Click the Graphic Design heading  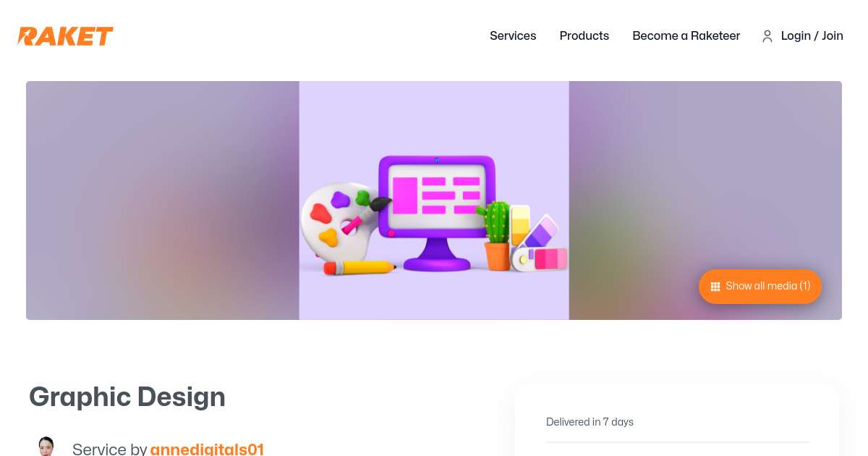[127, 397]
